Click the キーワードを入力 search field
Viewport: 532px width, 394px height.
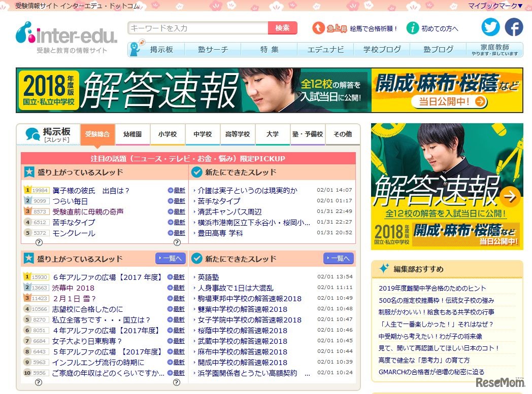click(x=198, y=28)
